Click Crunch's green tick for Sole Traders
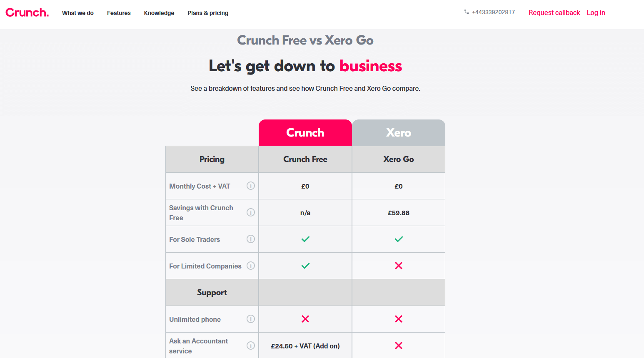The height and width of the screenshot is (358, 644). 305,239
